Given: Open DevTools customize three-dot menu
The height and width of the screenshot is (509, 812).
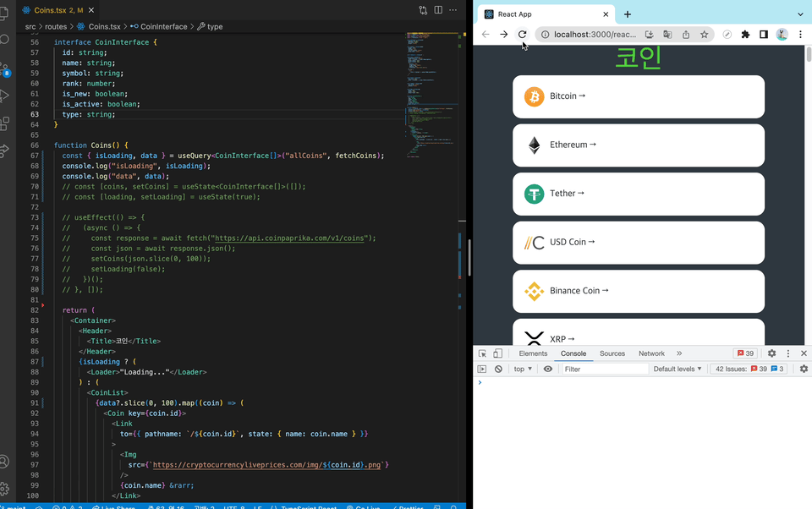Looking at the screenshot, I should tap(788, 353).
